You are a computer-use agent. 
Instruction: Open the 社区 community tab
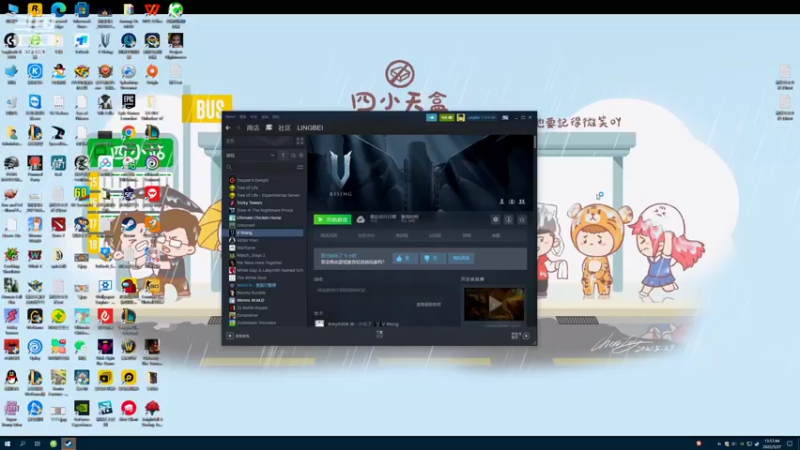point(284,128)
